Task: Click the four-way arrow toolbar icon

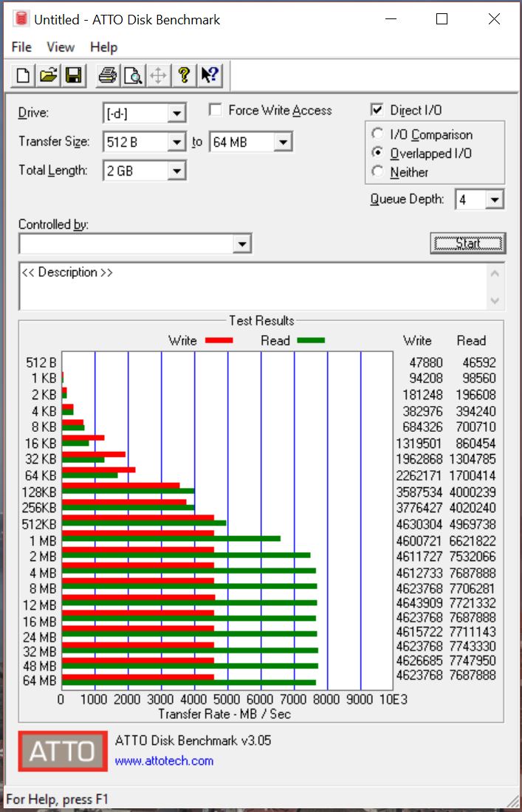Action: (x=158, y=75)
